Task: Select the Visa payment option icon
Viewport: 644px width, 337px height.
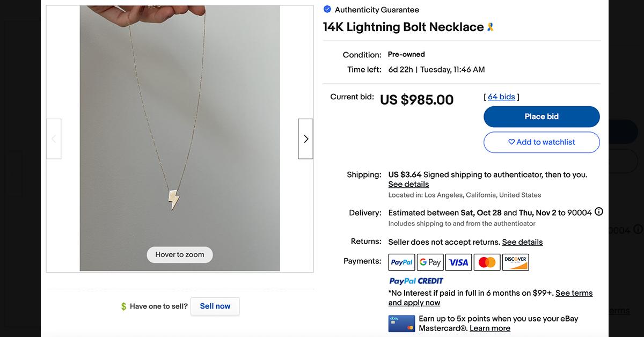Action: tap(458, 262)
